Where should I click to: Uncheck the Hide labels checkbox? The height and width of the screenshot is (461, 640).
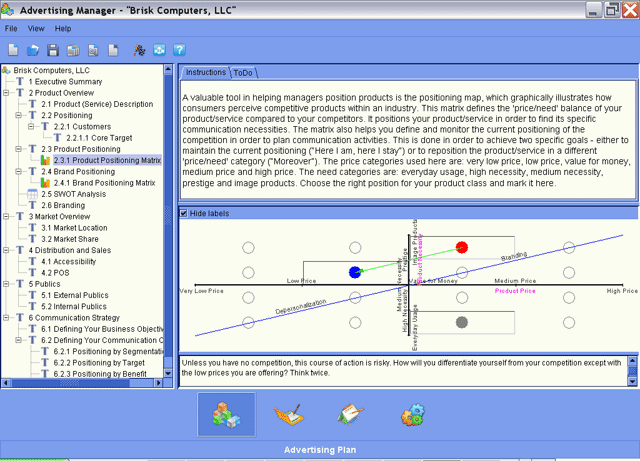(184, 213)
